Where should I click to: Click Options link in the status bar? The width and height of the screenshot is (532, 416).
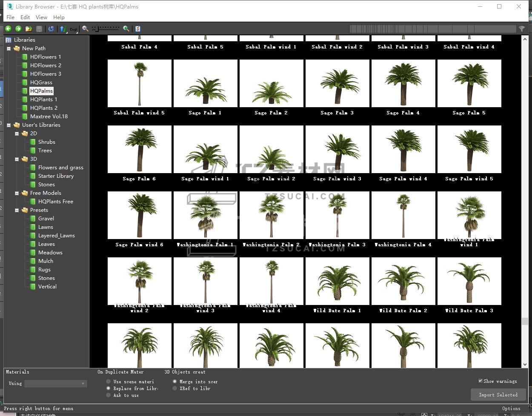511,408
